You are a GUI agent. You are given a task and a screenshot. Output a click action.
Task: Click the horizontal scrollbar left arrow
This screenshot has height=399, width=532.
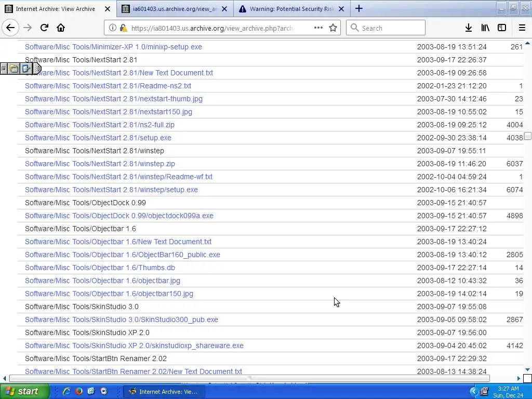pos(4,378)
